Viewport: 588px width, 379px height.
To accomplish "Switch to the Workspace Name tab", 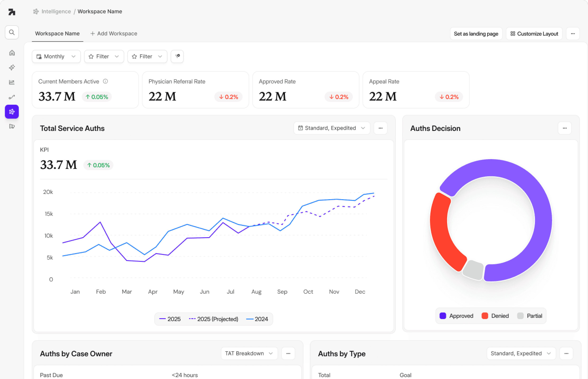I will 57,34.
